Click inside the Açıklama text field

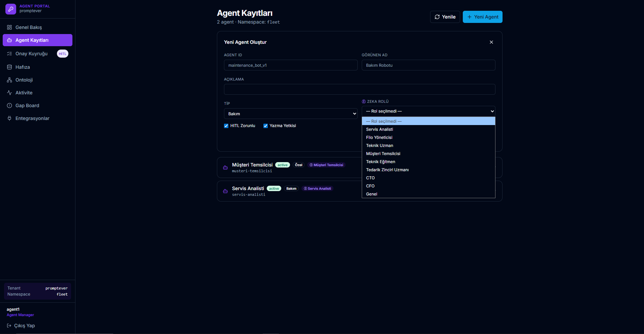click(x=359, y=89)
